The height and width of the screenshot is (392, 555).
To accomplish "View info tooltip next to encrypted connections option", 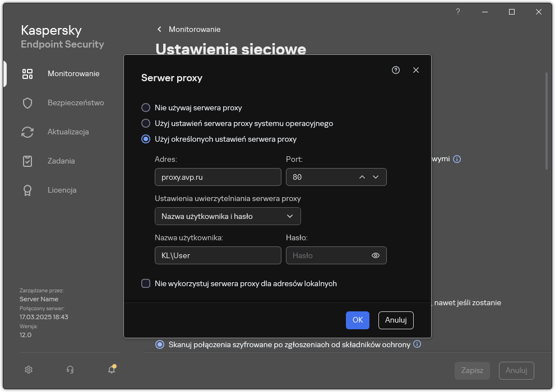I will pyautogui.click(x=417, y=344).
